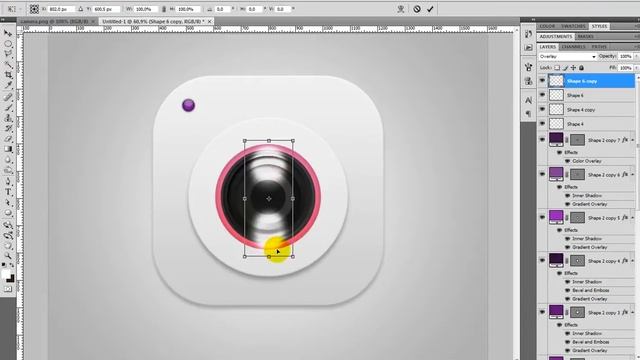Open the Overlay blend mode dropdown
Image resolution: width=640 pixels, height=360 pixels.
click(x=567, y=56)
